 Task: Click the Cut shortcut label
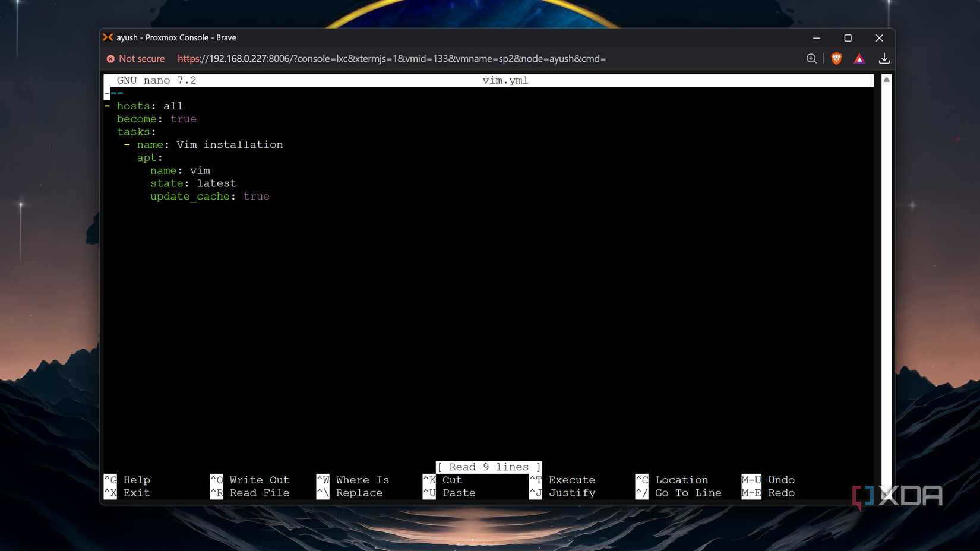[x=452, y=480]
